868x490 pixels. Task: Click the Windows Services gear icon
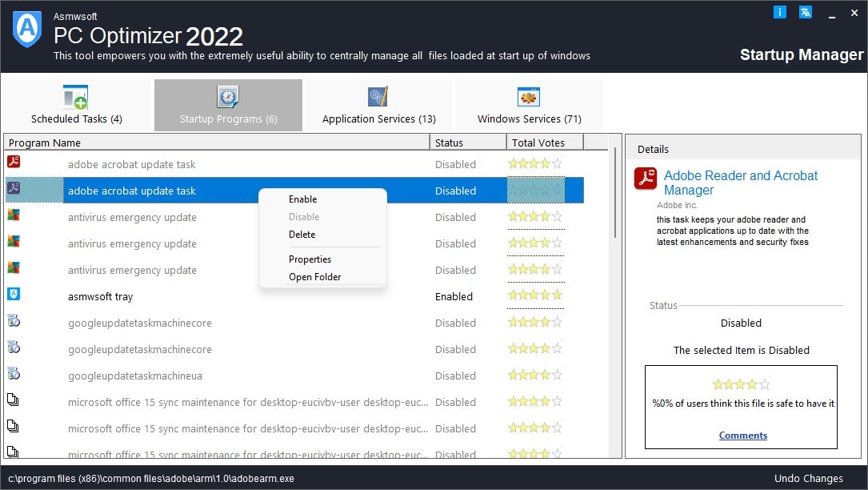point(529,97)
